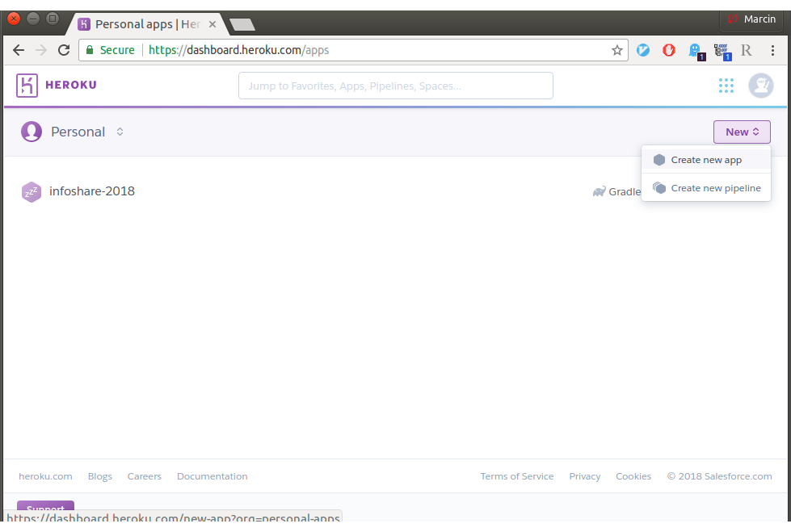Screen dimensions: 791x532
Task: Click the R extension icon
Action: coord(746,50)
